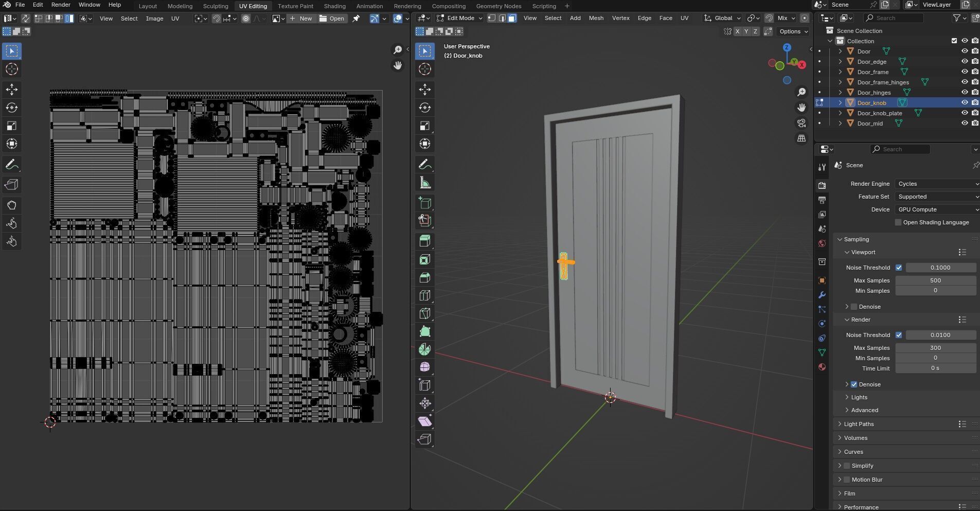This screenshot has width=980, height=511.
Task: Enable Viewport Denoise checkbox
Action: pos(854,307)
